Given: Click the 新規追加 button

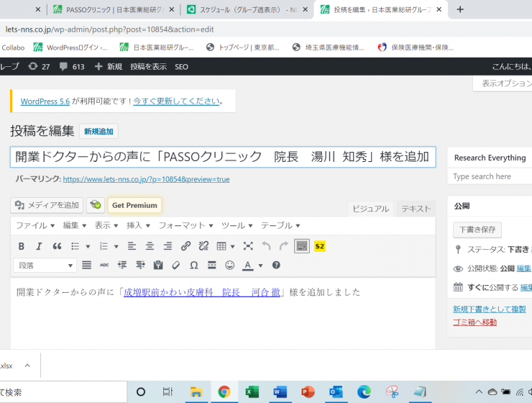Looking at the screenshot, I should point(98,132).
